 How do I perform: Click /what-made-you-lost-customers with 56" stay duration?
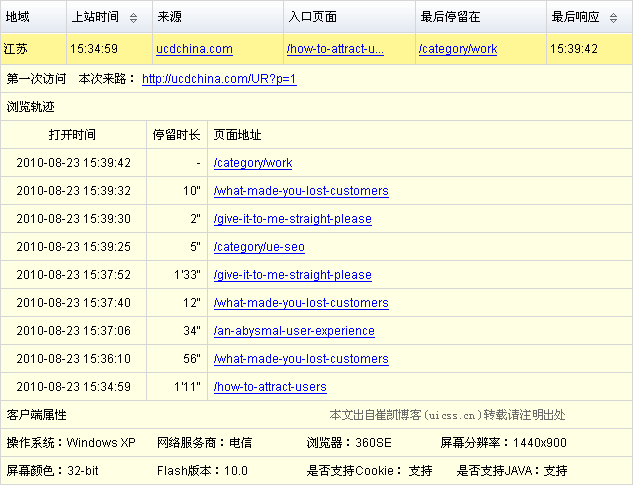[300, 359]
